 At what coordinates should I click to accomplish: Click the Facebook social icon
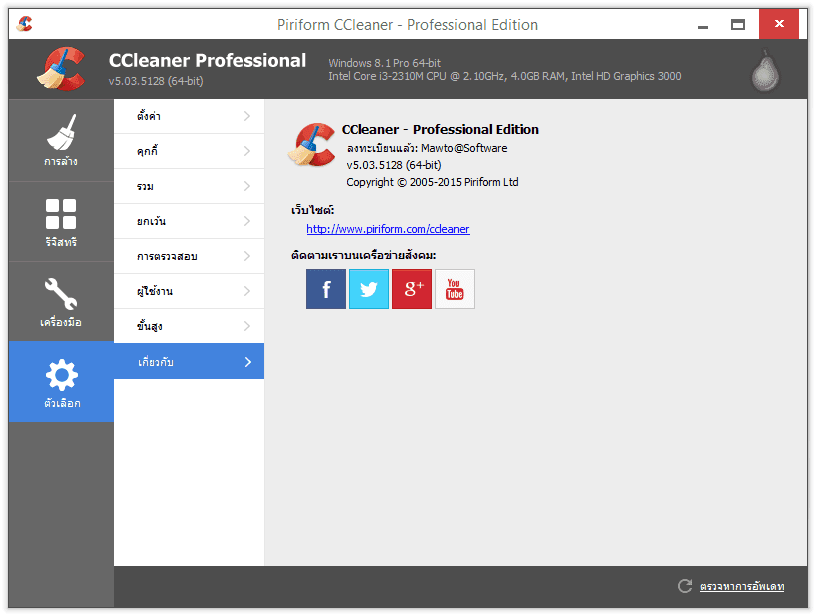click(x=326, y=289)
